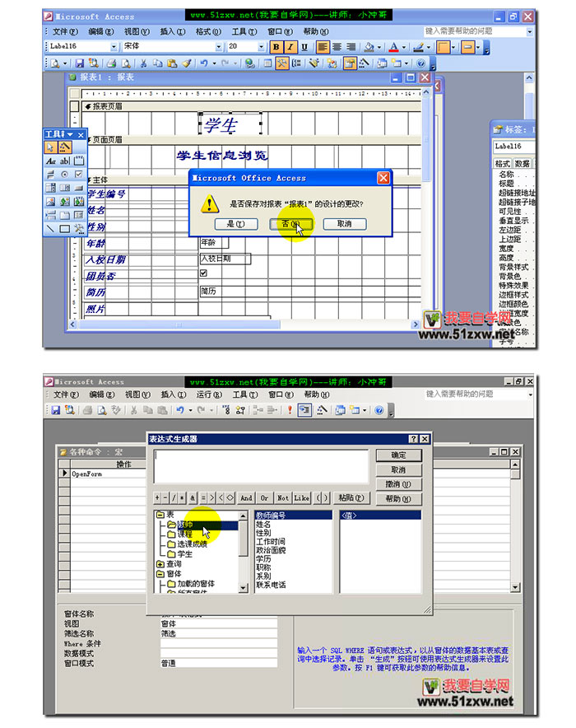Viewport: 576px width, 728px height.
Task: Open fill color dropdown arrow in formatting toolbar
Action: 380,47
